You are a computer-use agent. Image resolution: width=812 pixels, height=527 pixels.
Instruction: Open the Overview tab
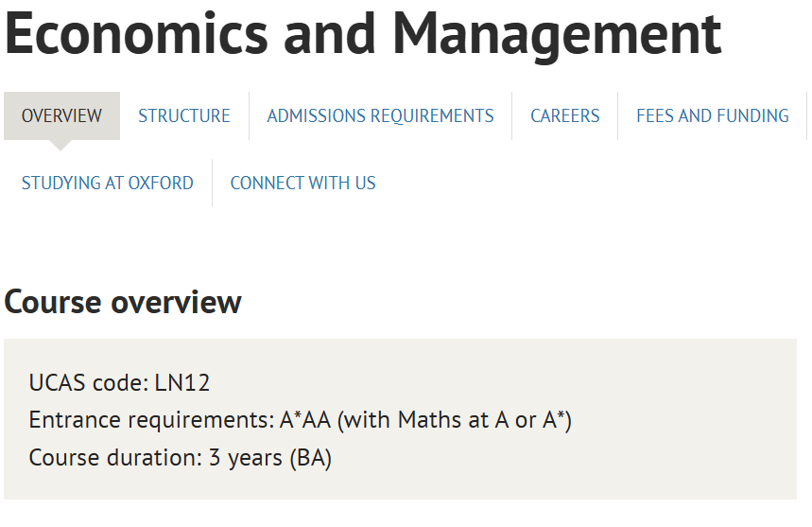61,116
